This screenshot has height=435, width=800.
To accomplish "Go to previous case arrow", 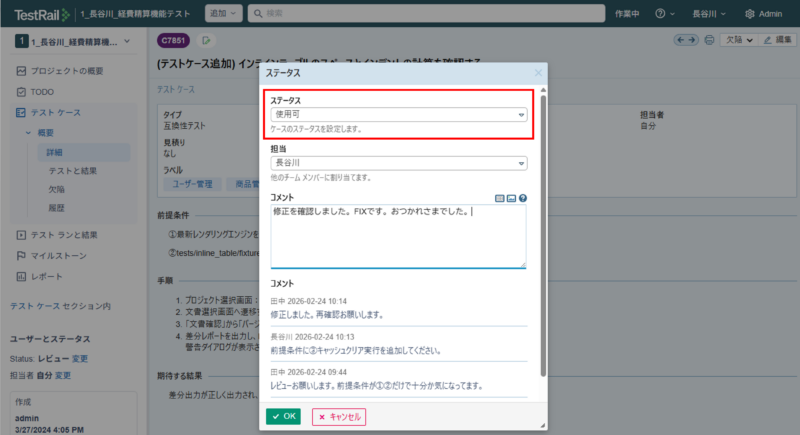I will click(x=681, y=40).
